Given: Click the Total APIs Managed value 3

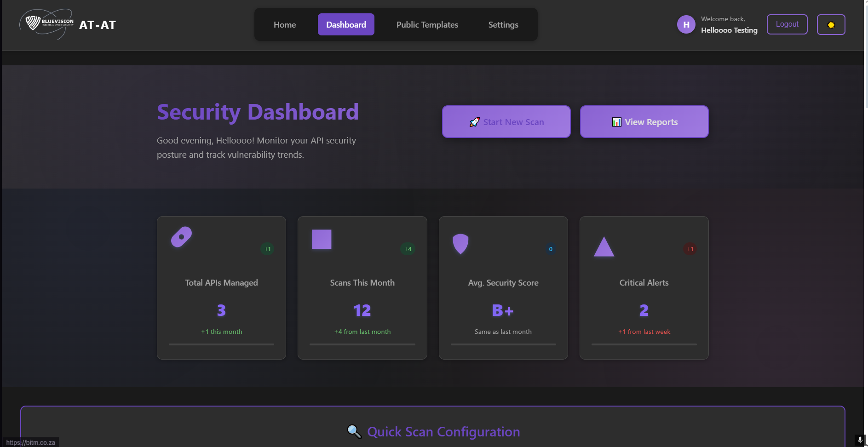Looking at the screenshot, I should click(x=221, y=310).
